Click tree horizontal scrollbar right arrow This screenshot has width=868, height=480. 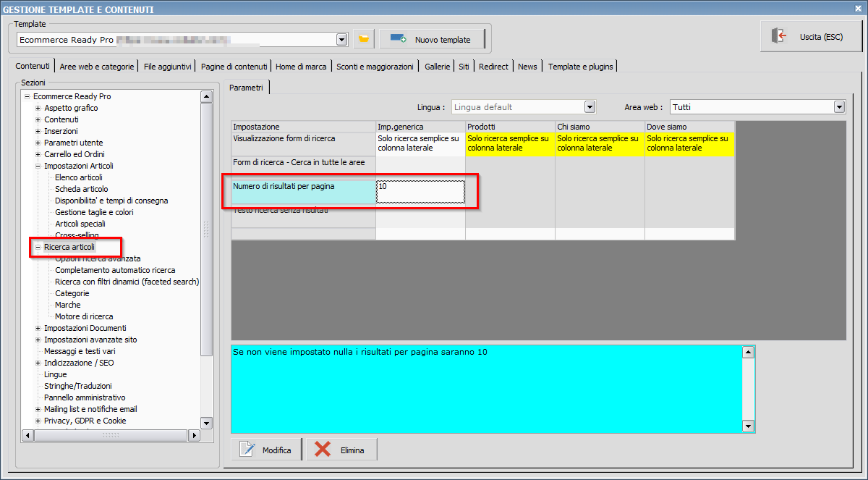[192, 436]
